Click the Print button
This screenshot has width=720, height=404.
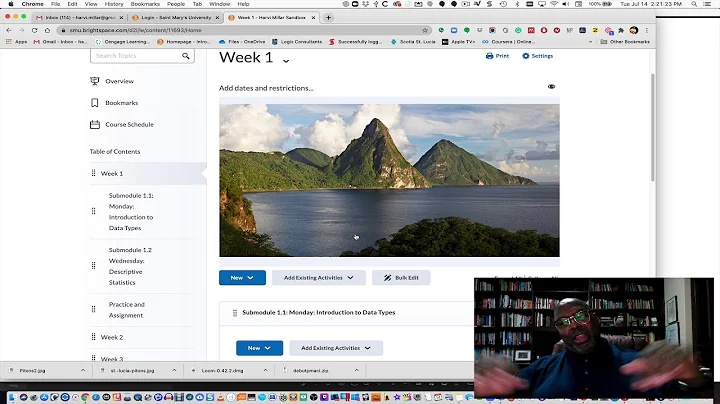click(x=497, y=56)
